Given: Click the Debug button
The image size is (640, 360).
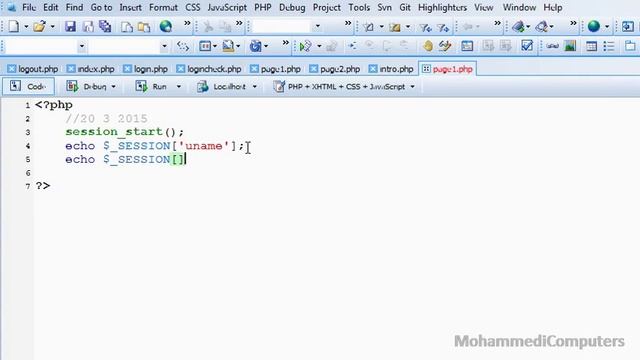Looking at the screenshot, I should click(x=87, y=87).
